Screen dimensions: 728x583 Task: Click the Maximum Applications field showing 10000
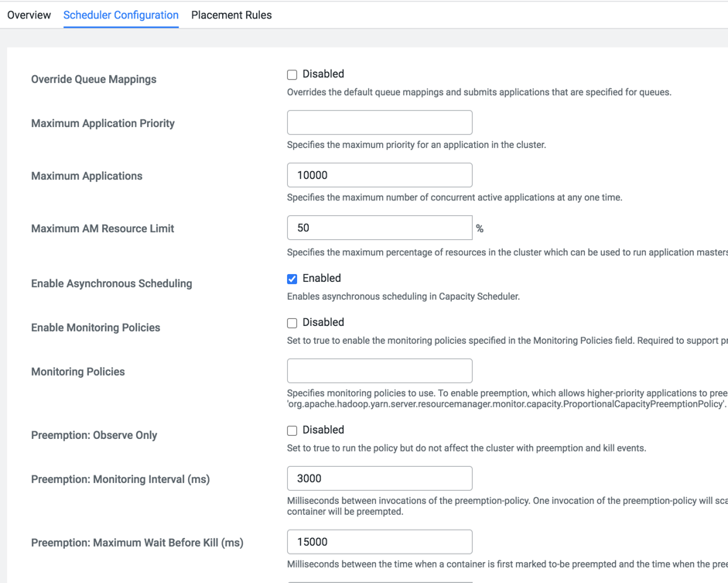tap(379, 175)
